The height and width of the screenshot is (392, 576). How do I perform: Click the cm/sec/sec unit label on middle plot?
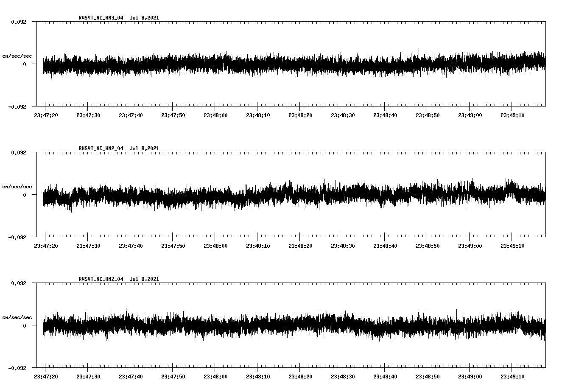click(17, 186)
